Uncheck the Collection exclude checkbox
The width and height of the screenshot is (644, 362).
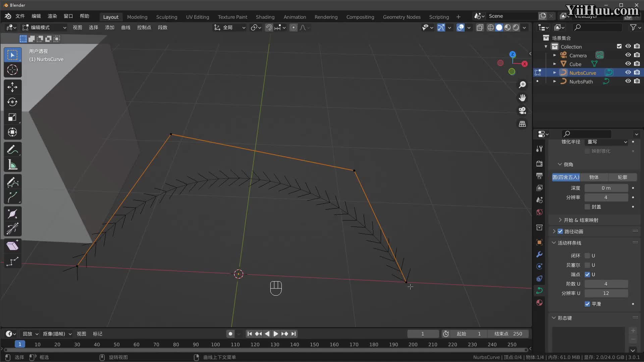click(x=619, y=46)
